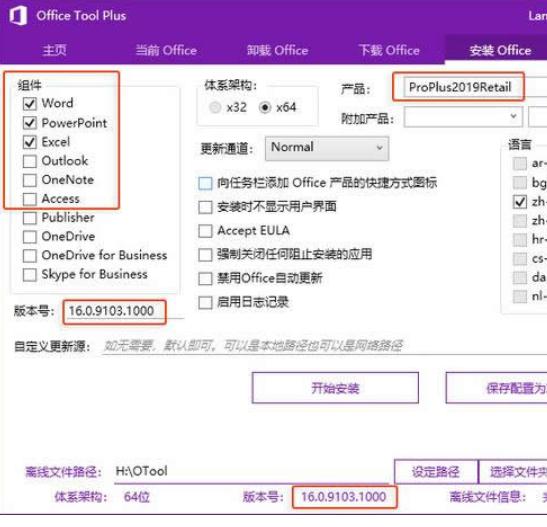
Task: Uncheck the Word component checkbox
Action: [x=30, y=104]
